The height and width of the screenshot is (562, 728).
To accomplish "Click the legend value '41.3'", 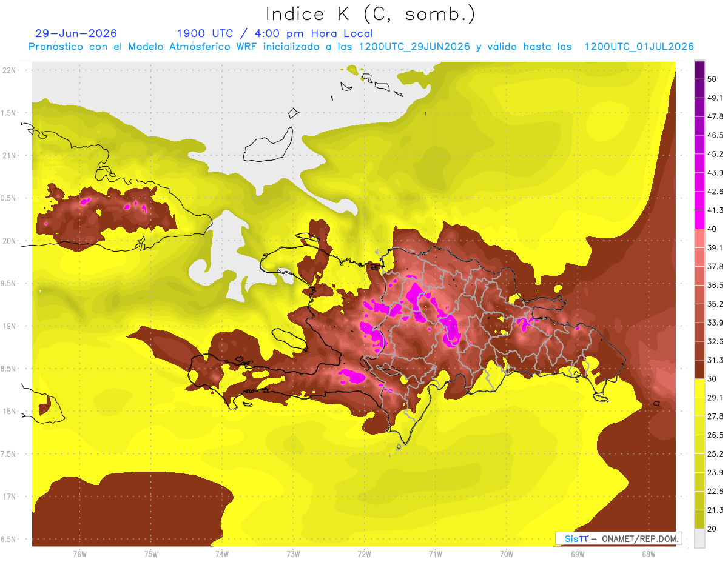I will click(x=715, y=211).
